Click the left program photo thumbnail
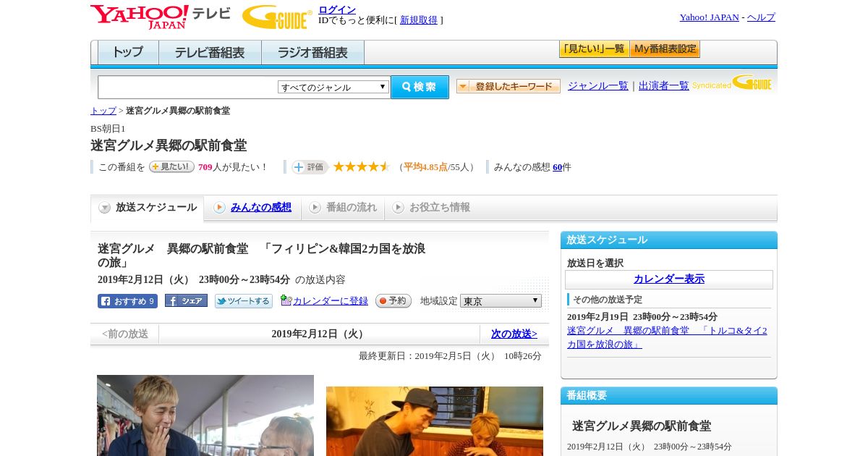The width and height of the screenshot is (868, 456). point(205,415)
